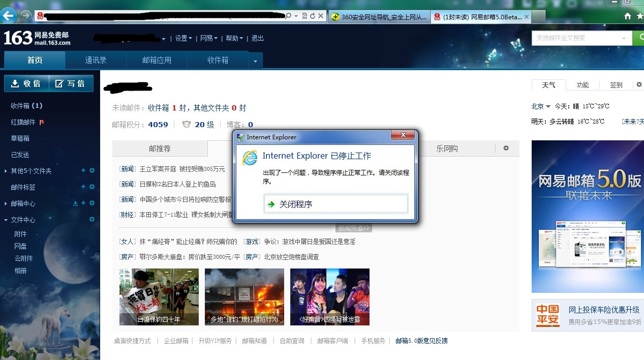Click the gear icon next to 邮件标签
The height and width of the screenshot is (360, 644).
pos(92,187)
